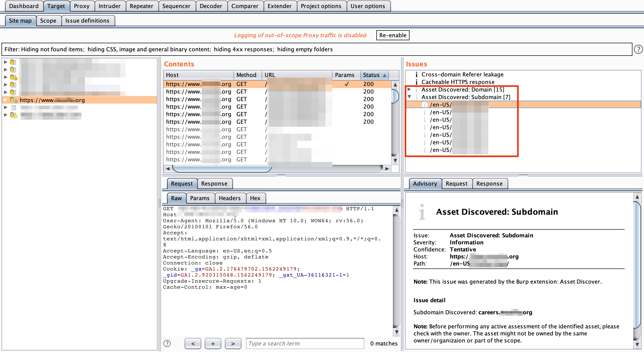Open User options tab
644x352 pixels.
point(368,6)
